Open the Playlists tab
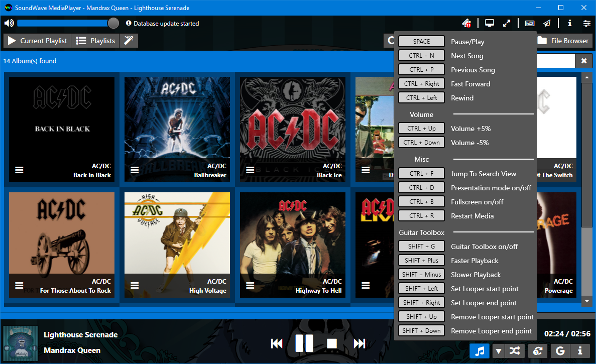The width and height of the screenshot is (596, 364). pyautogui.click(x=95, y=41)
